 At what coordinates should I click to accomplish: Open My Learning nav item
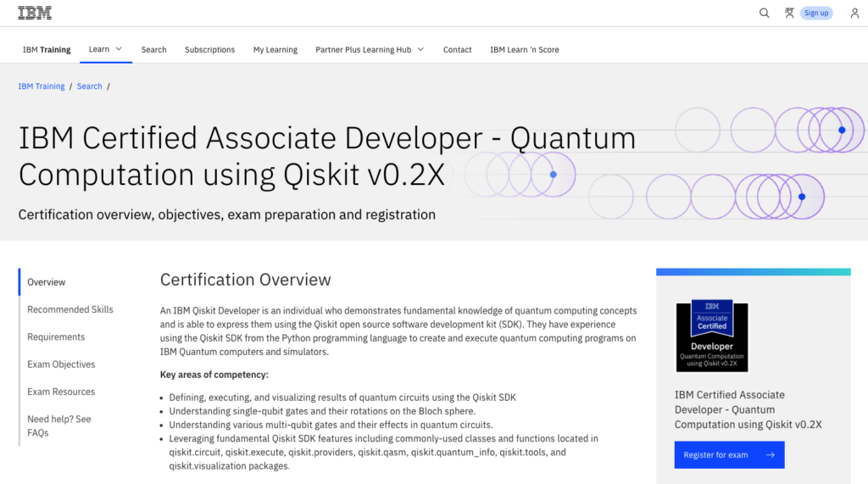click(275, 49)
